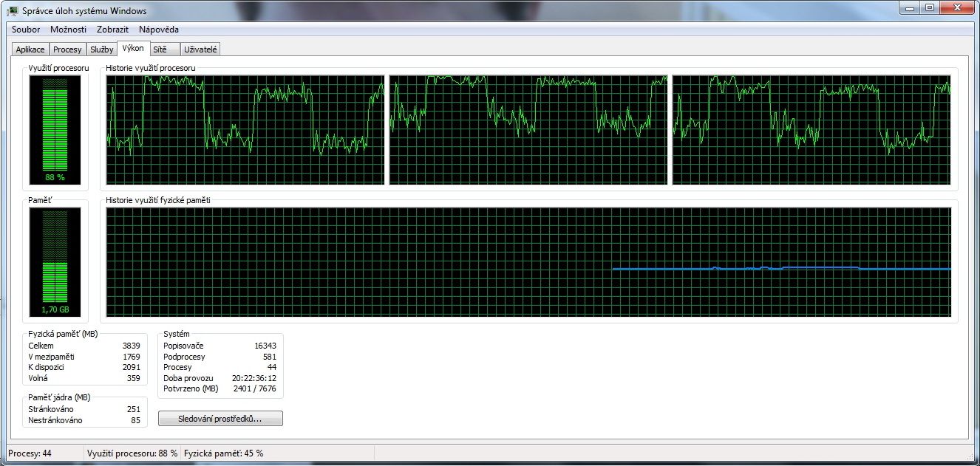The height and width of the screenshot is (466, 980).
Task: Maximize the Task Manager window
Action: click(929, 8)
